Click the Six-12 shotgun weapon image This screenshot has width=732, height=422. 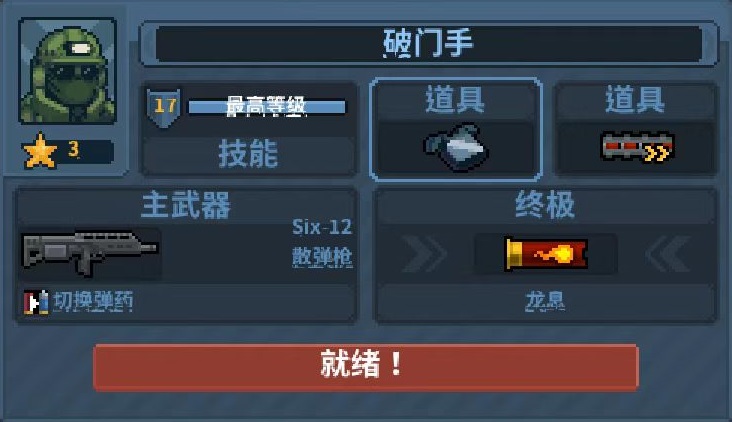[x=89, y=253]
